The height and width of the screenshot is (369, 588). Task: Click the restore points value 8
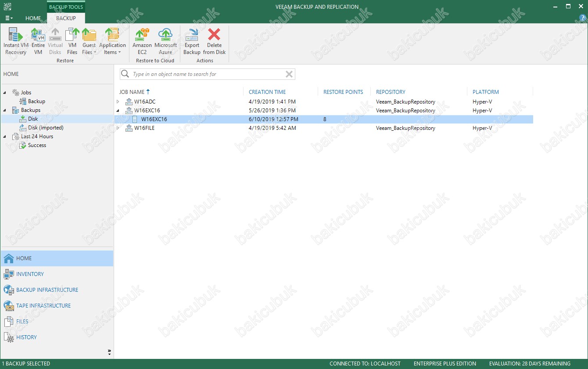pyautogui.click(x=325, y=119)
